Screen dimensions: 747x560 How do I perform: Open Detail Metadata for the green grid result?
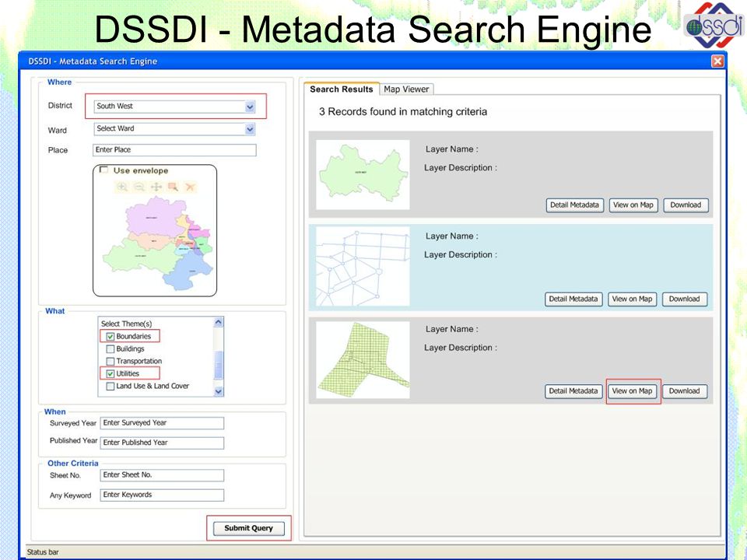[x=573, y=391]
